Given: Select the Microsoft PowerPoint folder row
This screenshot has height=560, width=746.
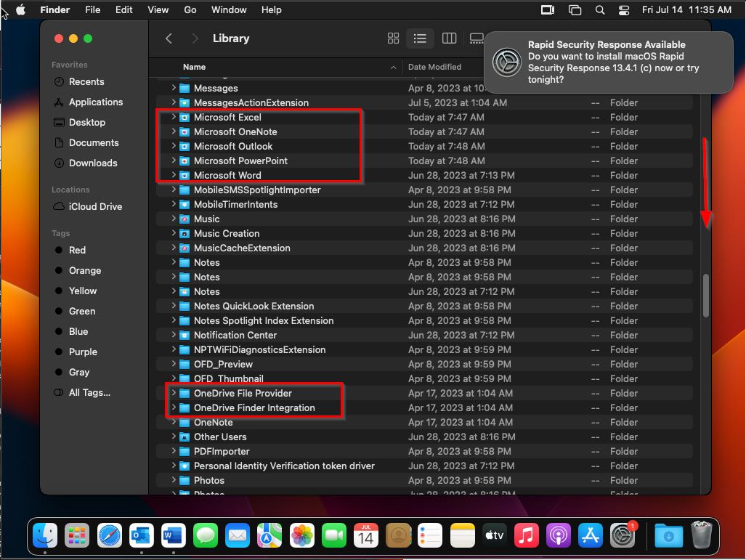Looking at the screenshot, I should [x=423, y=161].
